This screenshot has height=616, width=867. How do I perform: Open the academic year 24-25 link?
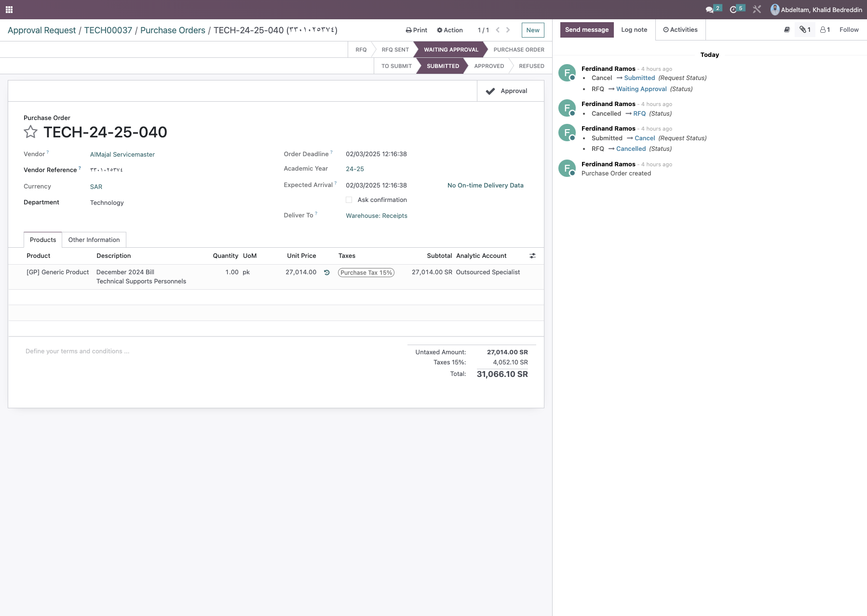[355, 169]
